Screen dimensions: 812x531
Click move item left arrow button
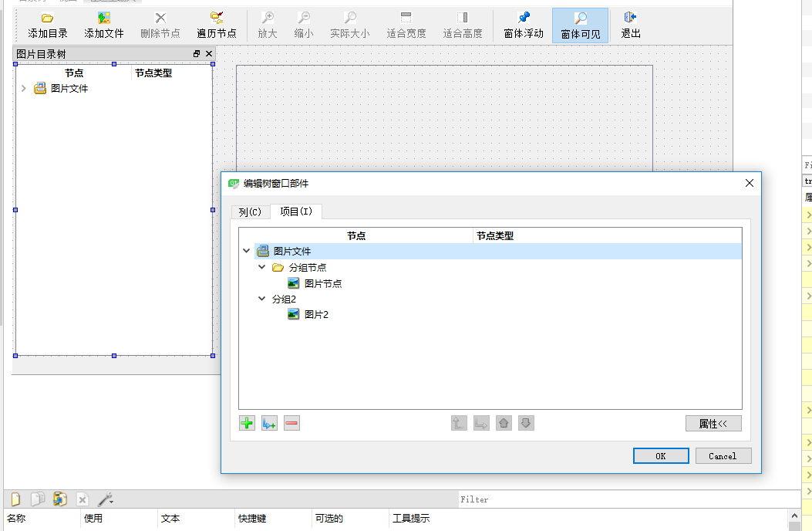click(459, 423)
